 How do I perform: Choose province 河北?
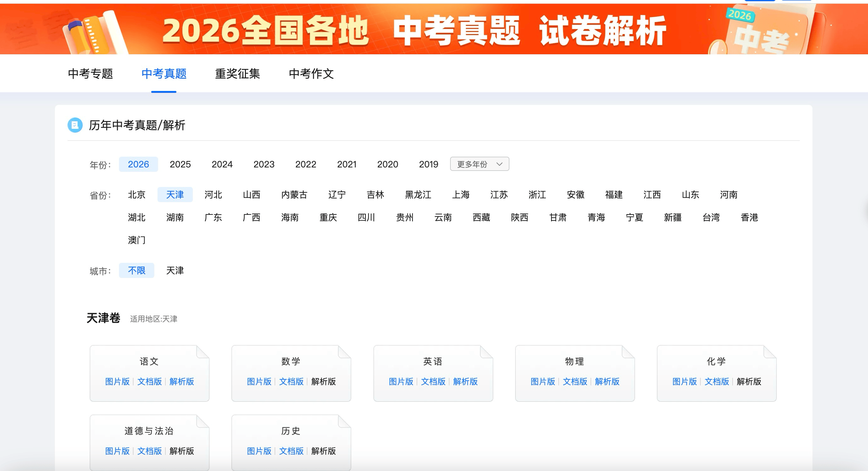(213, 195)
